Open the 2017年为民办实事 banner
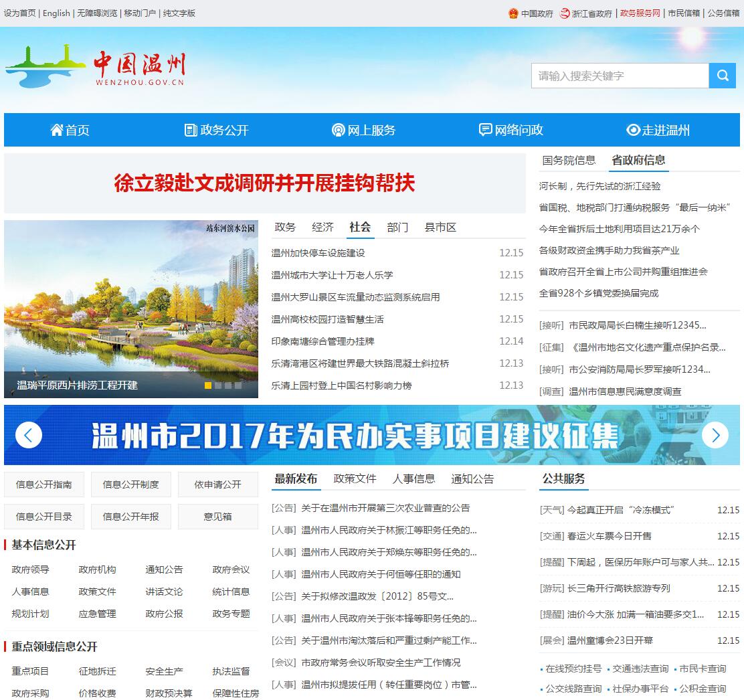This screenshot has width=744, height=700. [x=372, y=435]
